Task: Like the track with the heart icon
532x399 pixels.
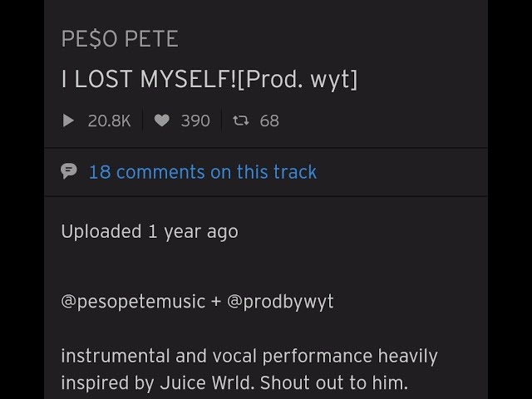Action: tap(162, 121)
